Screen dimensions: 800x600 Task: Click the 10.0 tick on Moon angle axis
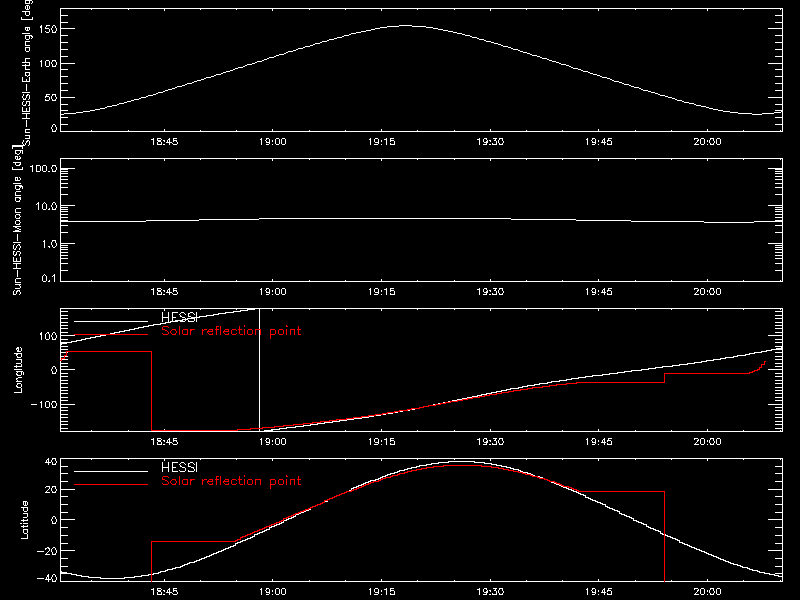pyautogui.click(x=46, y=207)
